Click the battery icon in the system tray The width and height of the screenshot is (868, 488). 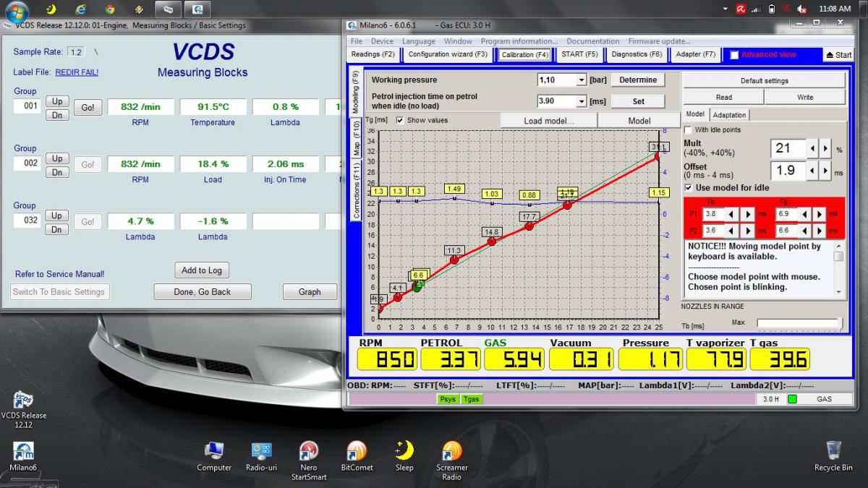click(x=772, y=9)
